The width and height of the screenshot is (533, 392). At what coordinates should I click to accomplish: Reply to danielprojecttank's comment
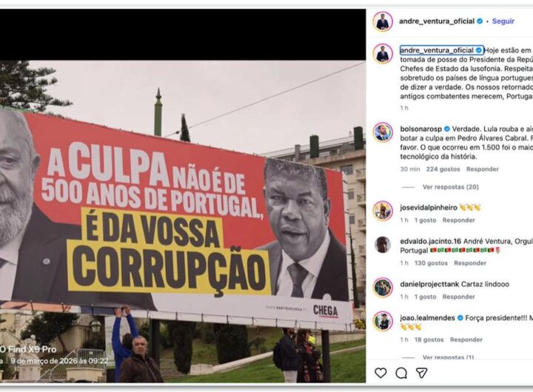click(458, 297)
